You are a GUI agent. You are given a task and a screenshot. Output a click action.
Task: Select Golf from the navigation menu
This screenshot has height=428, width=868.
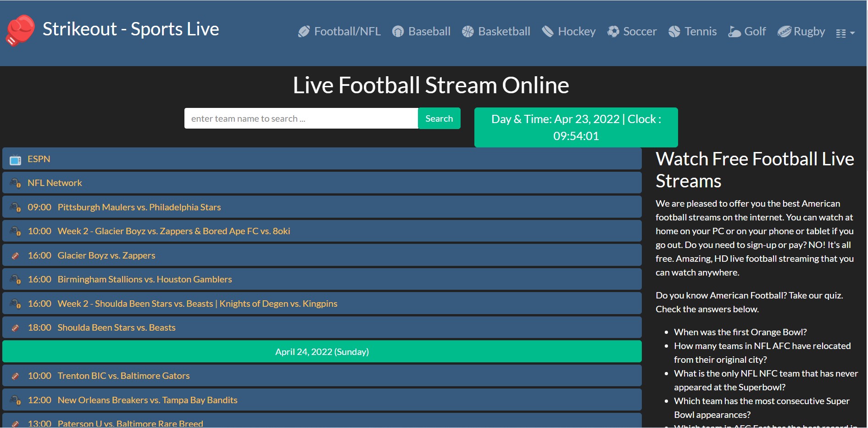click(x=755, y=31)
